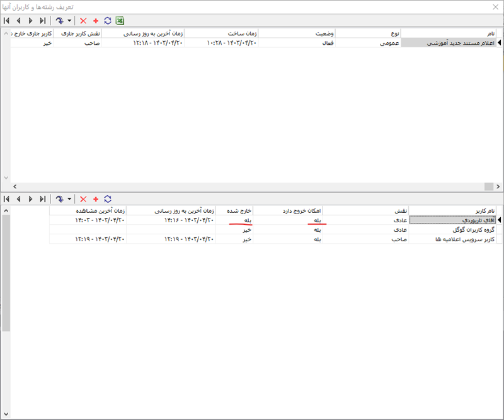The width and height of the screenshot is (504, 420).
Task: Open dropdown arrow beside bottom blue arrow icon
Action: tap(69, 198)
